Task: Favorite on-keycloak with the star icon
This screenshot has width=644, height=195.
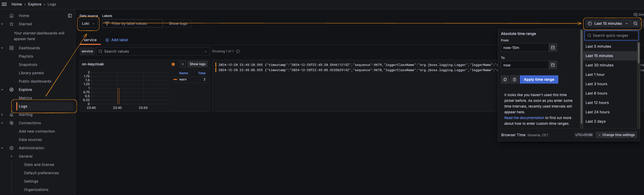Action: point(173,64)
